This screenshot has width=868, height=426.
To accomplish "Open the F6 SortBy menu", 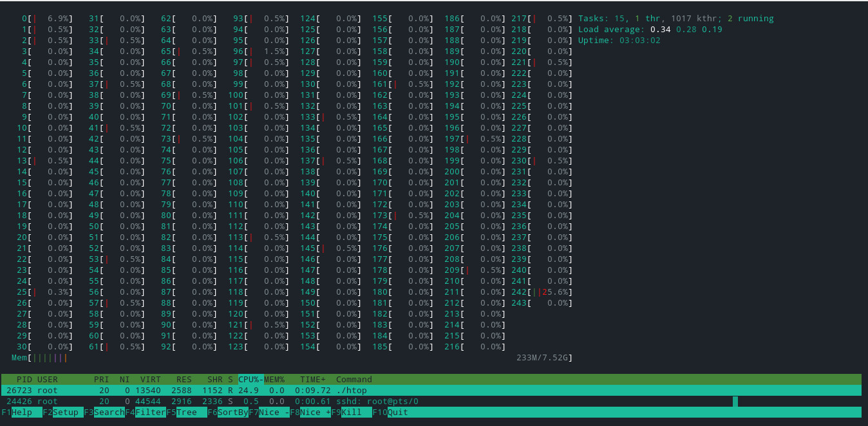I will [227, 412].
